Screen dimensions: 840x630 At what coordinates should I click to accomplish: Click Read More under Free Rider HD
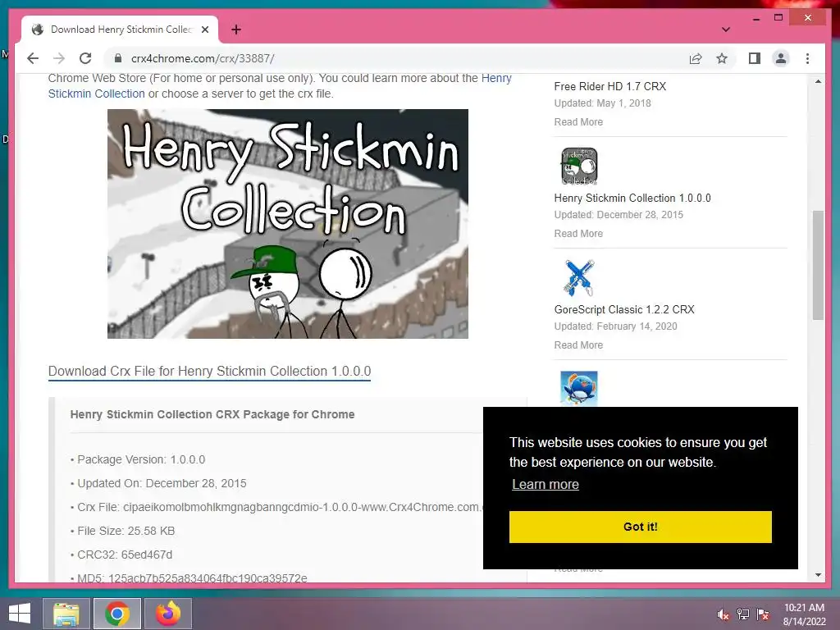578,122
